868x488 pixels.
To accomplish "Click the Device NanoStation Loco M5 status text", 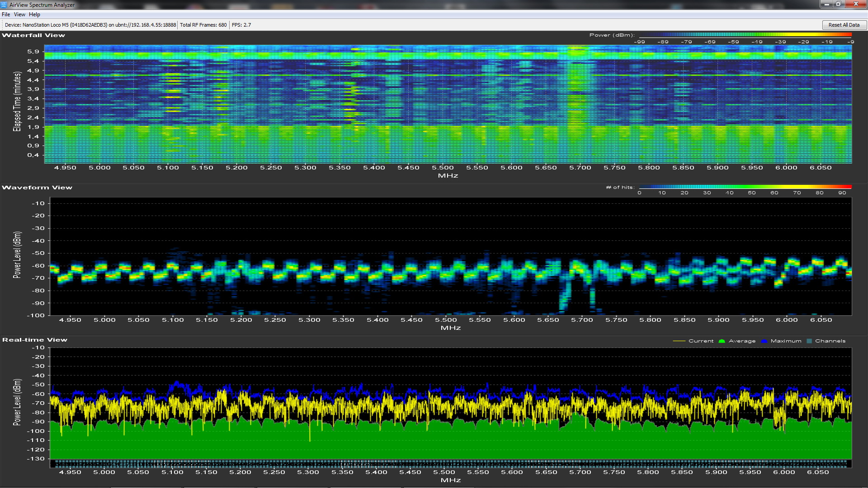I will tap(90, 25).
